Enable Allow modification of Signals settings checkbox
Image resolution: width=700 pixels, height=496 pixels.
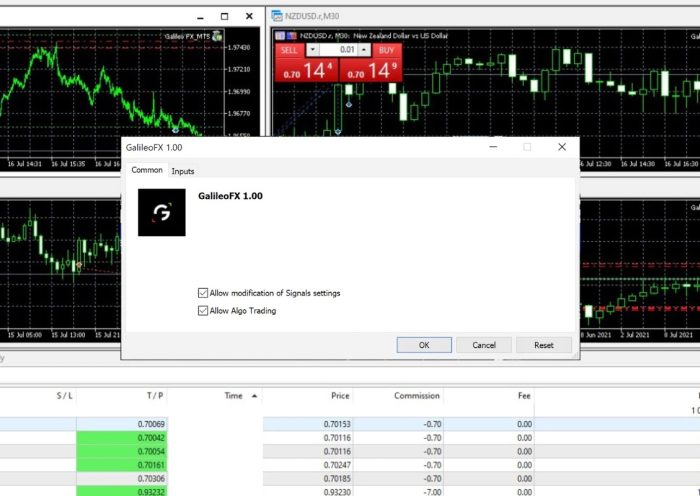point(203,293)
